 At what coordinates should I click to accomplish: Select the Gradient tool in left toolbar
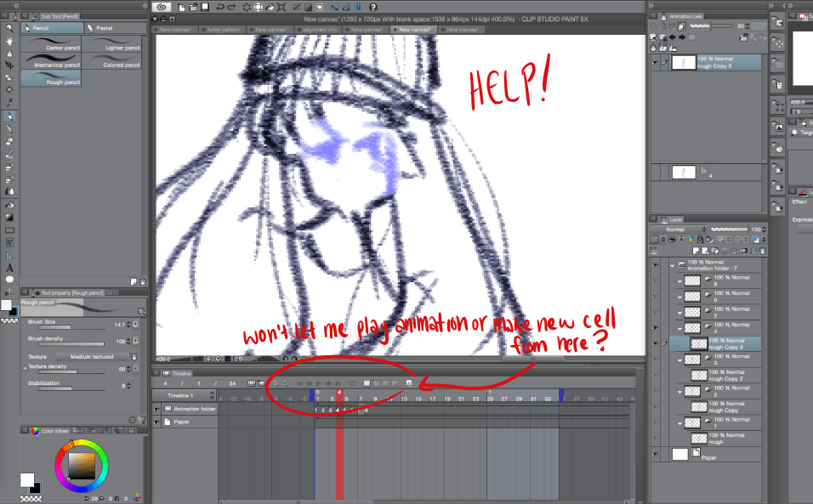[x=9, y=218]
